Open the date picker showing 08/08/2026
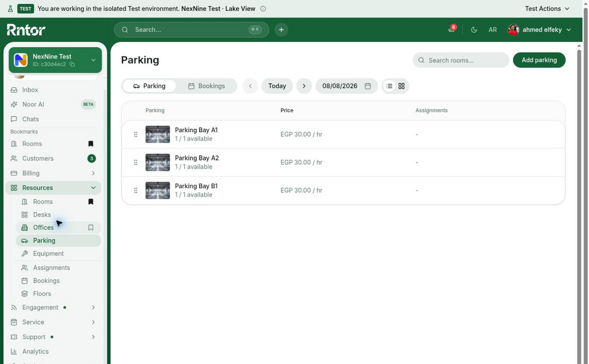This screenshot has height=364, width=589. click(346, 86)
